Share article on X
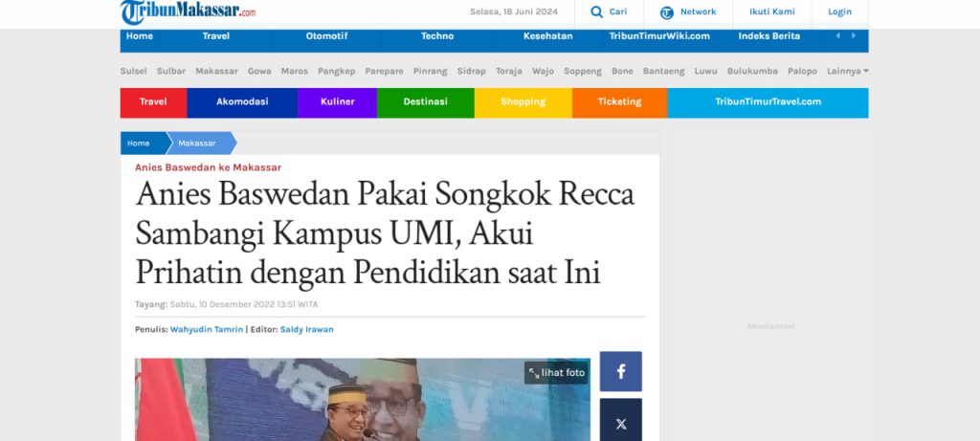Screen dimensions: 980x441 620,424
